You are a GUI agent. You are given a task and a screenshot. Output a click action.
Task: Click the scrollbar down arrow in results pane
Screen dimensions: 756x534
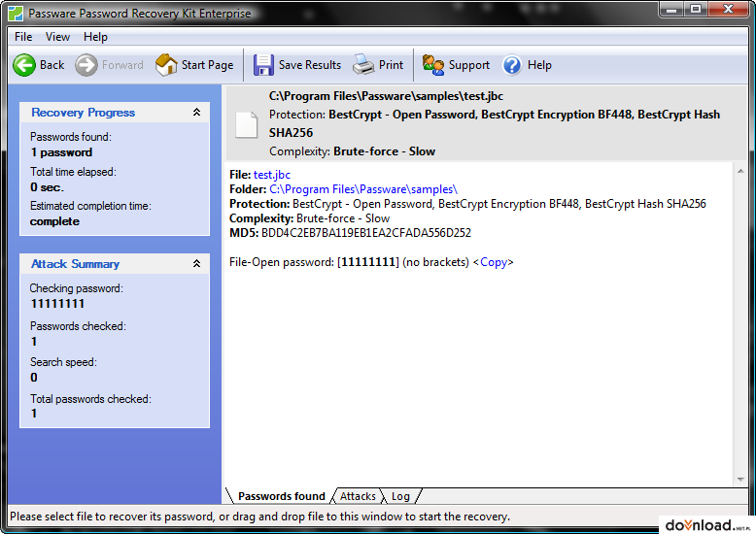(740, 479)
